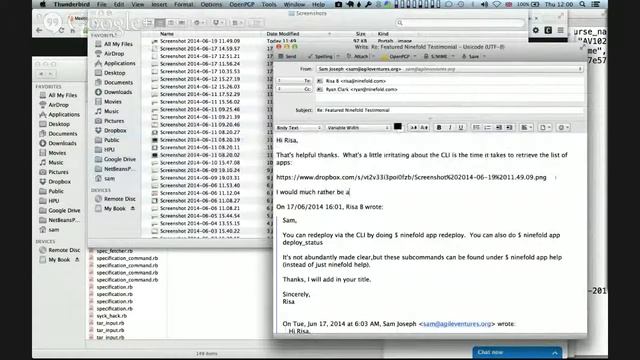
Task: Switch Screenshots Finder to cover flow view
Action: point(182,22)
